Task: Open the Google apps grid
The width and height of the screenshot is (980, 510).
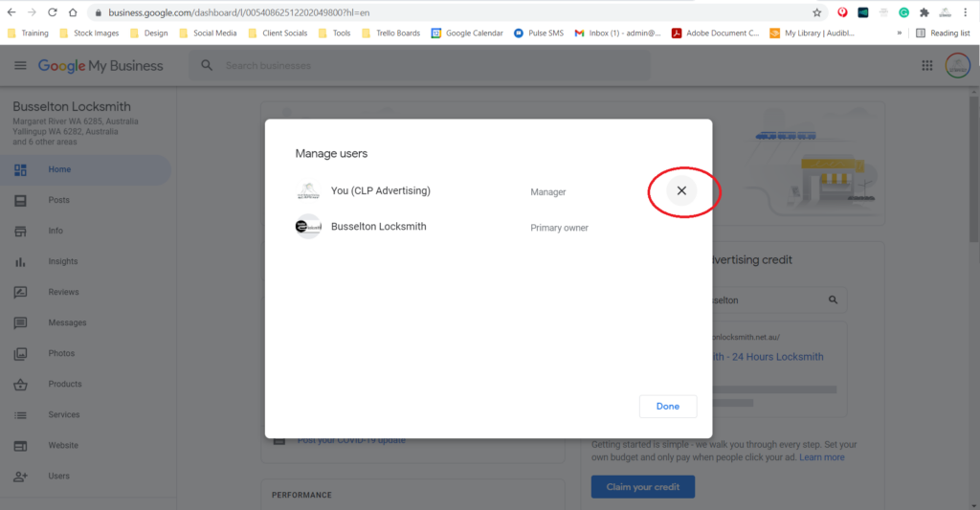Action: pos(926,66)
